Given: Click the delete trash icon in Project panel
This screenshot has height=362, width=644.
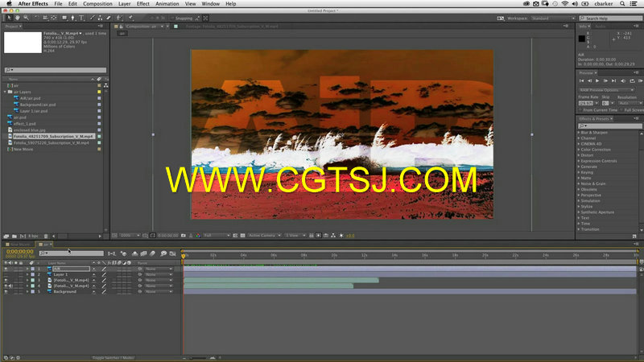Looking at the screenshot, I should (x=46, y=236).
